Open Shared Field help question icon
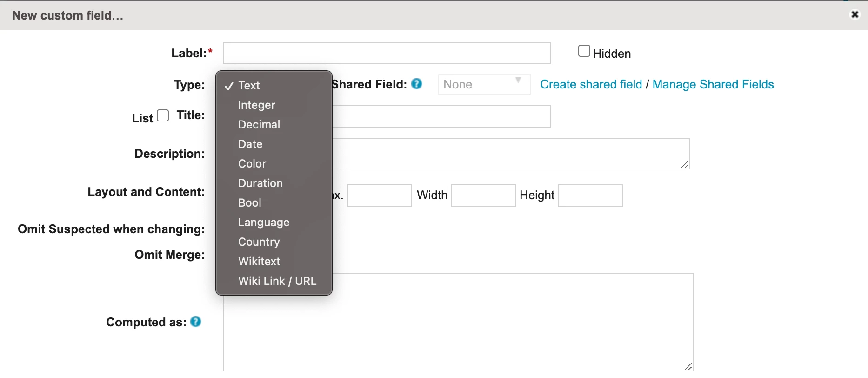 coord(417,84)
